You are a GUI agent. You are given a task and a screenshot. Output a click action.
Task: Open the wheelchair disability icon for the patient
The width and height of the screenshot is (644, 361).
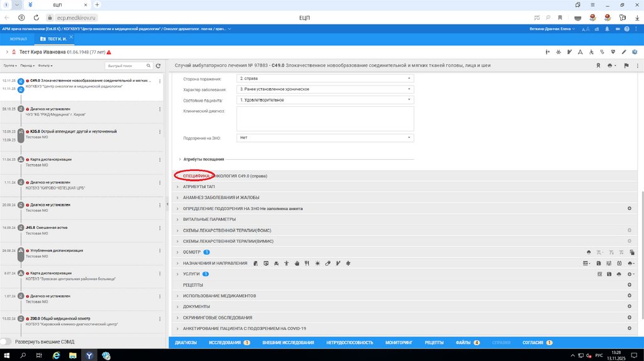point(591,52)
